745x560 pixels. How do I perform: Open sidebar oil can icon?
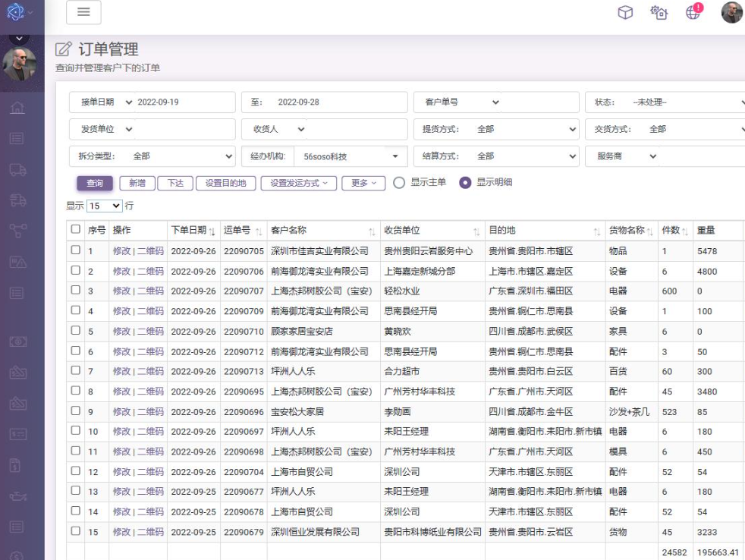pos(17,496)
